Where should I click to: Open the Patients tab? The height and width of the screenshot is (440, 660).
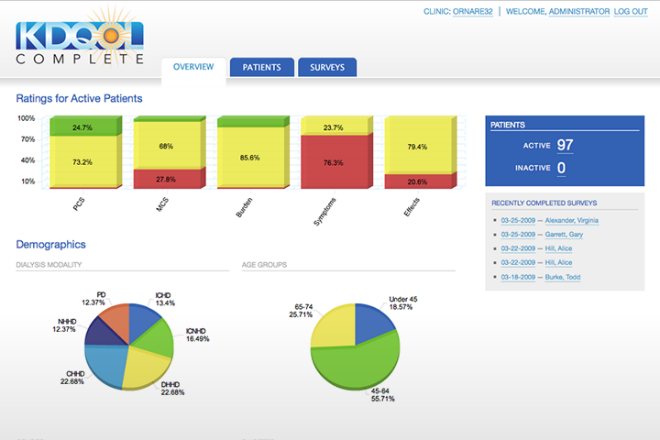pos(261,68)
